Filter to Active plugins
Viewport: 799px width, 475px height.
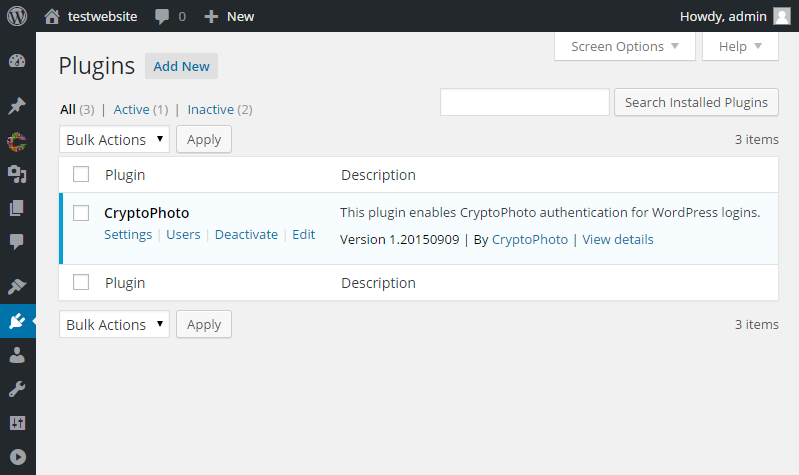point(131,110)
